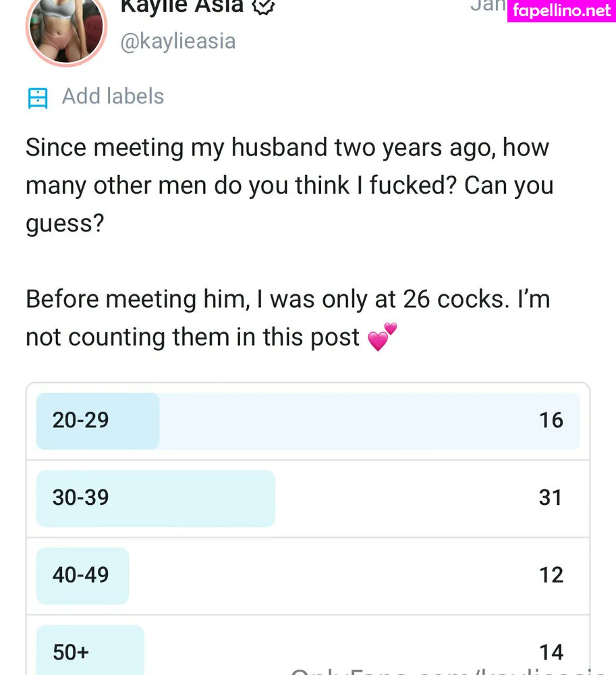Click the Add labels text
Image resolution: width=616 pixels, height=675 pixels.
coord(113,96)
